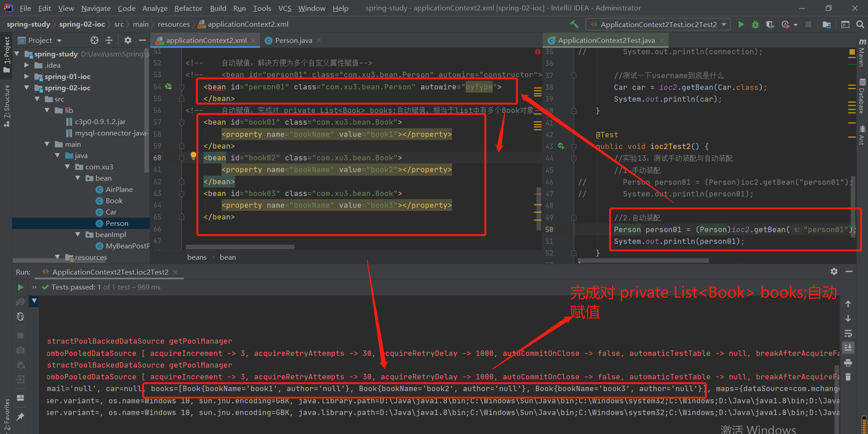Open the run configuration dropdown ApplicationContext2Test.ioc2Test2
Screen dimensions: 868x434
click(658, 24)
